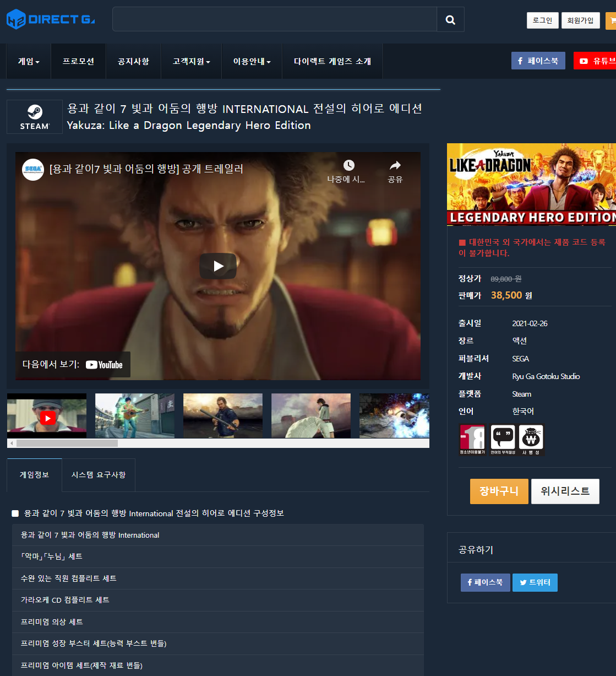Click the language rating speech icon
Image resolution: width=616 pixels, height=676 pixels.
click(503, 439)
